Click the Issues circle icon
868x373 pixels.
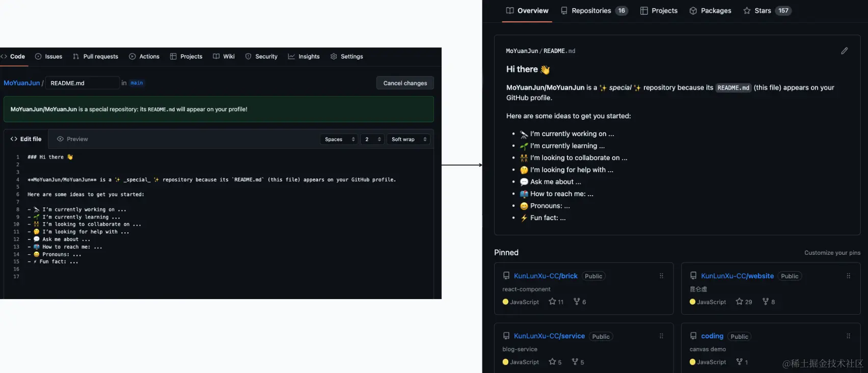click(38, 57)
